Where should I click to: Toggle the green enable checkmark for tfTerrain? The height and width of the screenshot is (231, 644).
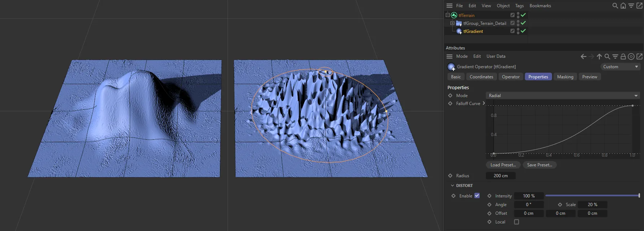point(523,15)
